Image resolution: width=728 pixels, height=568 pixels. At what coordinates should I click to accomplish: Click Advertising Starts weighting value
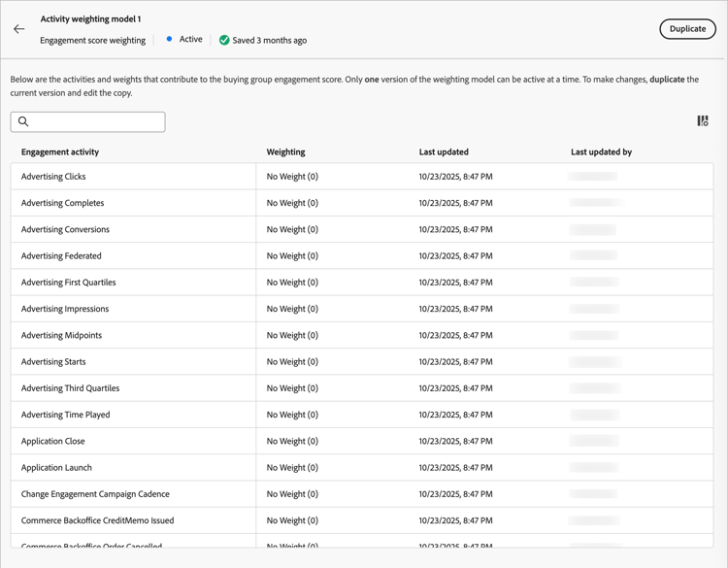[x=292, y=362]
